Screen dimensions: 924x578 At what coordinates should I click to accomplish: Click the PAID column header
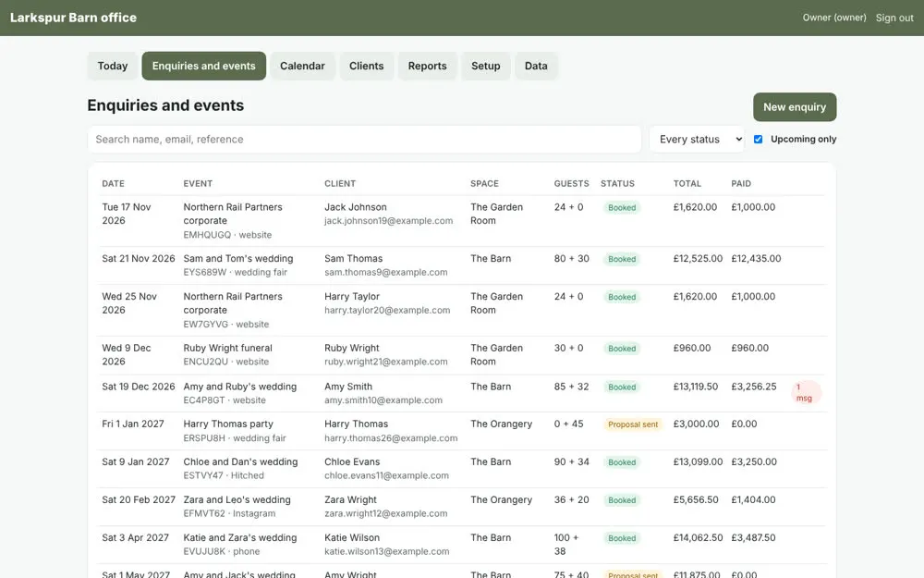(x=741, y=183)
